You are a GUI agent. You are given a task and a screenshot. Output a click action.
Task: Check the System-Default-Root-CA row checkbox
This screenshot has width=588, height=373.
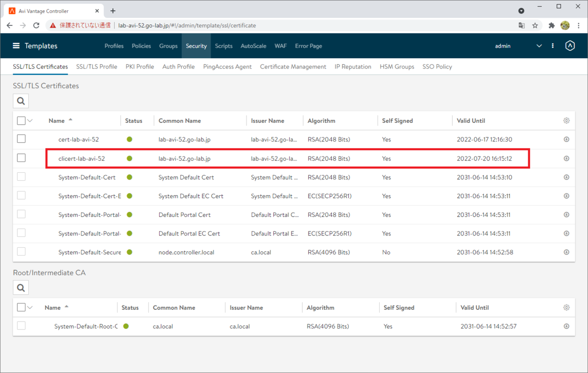(21, 326)
